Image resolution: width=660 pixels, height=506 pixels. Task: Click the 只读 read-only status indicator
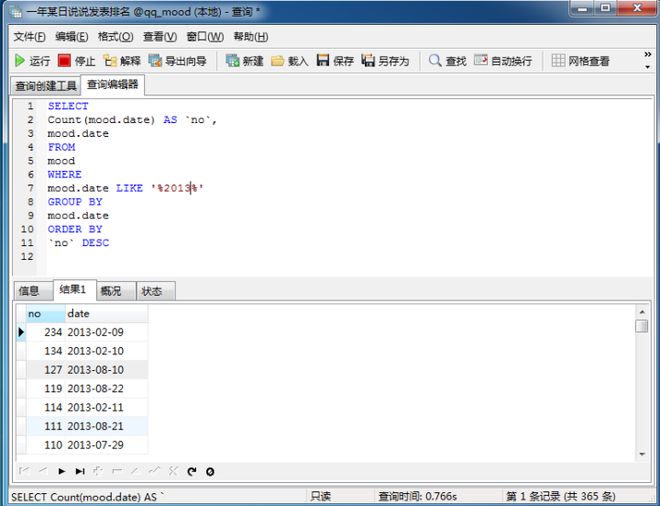tap(321, 497)
